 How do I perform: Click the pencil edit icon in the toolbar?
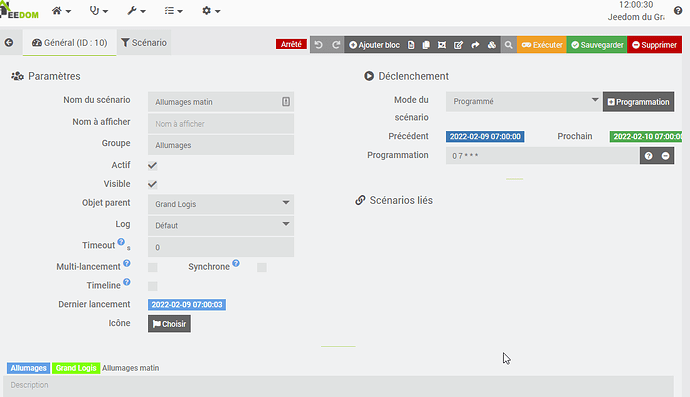458,45
